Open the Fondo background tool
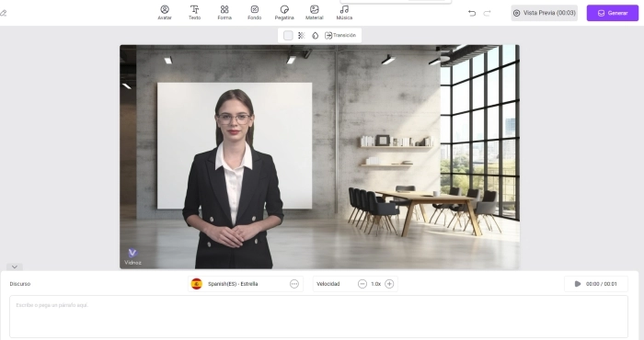The image size is (644, 340). click(x=255, y=12)
